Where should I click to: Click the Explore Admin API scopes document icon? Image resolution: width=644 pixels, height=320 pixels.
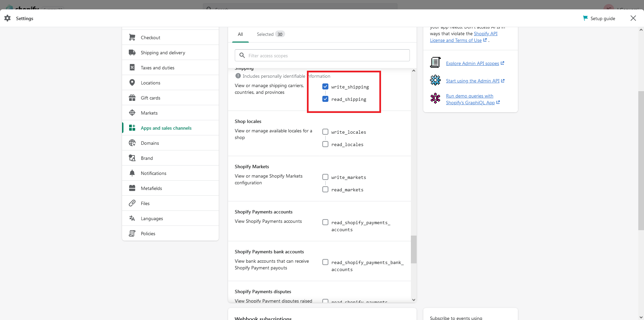click(x=435, y=62)
